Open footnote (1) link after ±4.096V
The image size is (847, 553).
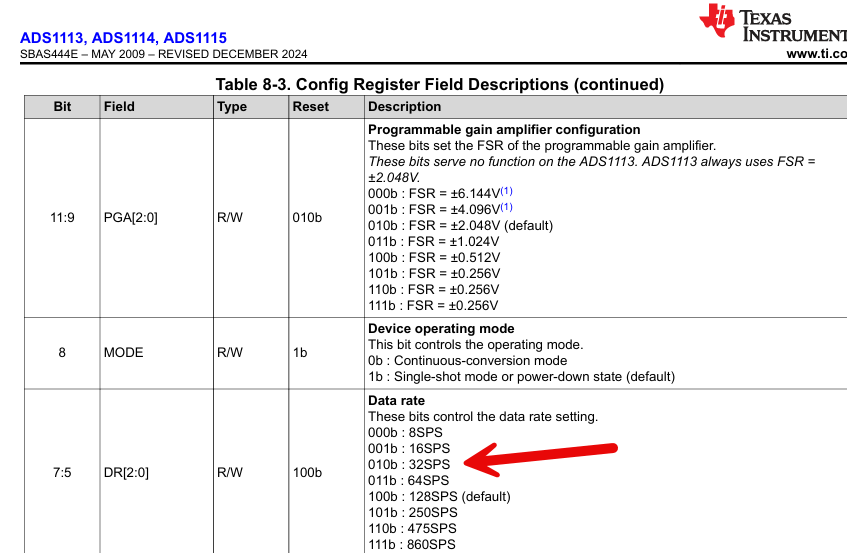pyautogui.click(x=506, y=207)
